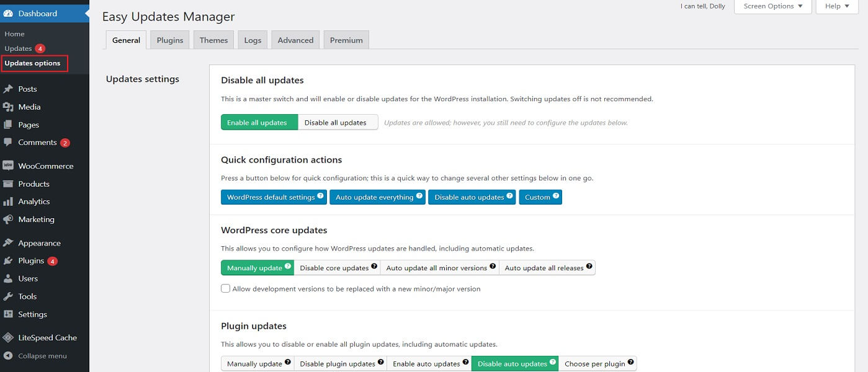Select plugin Disable auto updates option
This screenshot has height=372, width=868.
point(515,363)
